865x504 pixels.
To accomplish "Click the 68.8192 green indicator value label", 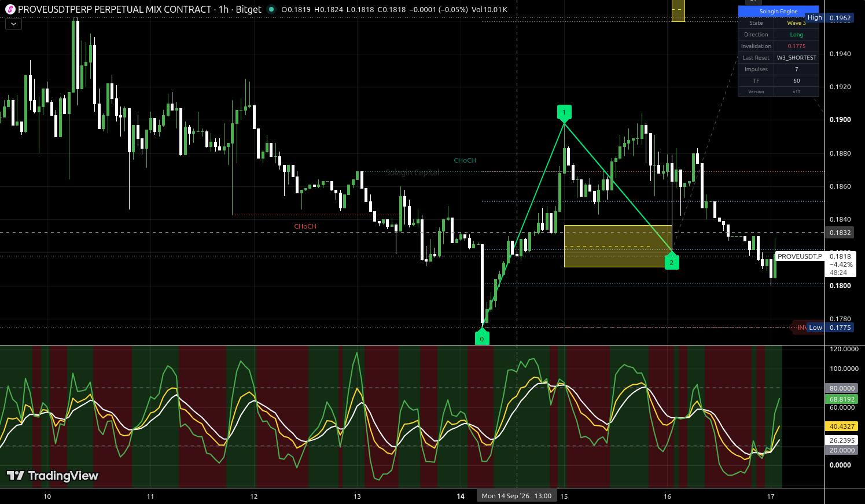I will (x=842, y=399).
